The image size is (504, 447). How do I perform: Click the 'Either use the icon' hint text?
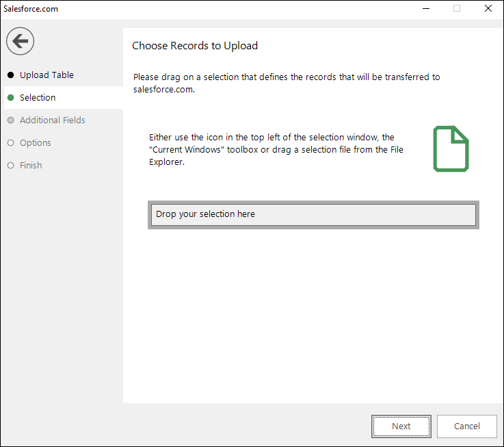click(276, 149)
